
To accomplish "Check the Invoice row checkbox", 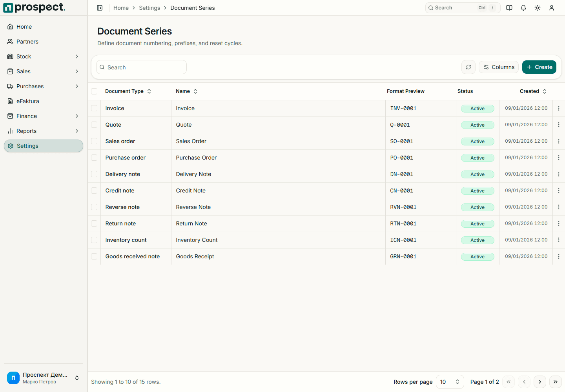I will [x=94, y=108].
